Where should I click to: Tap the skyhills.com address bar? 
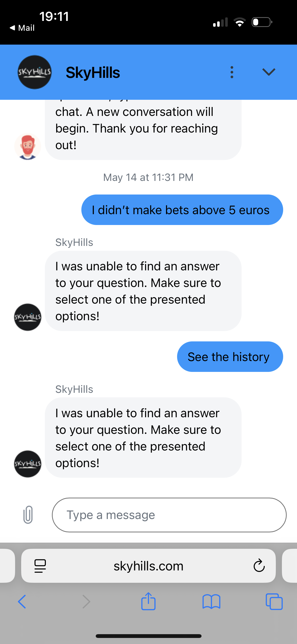tap(148, 566)
